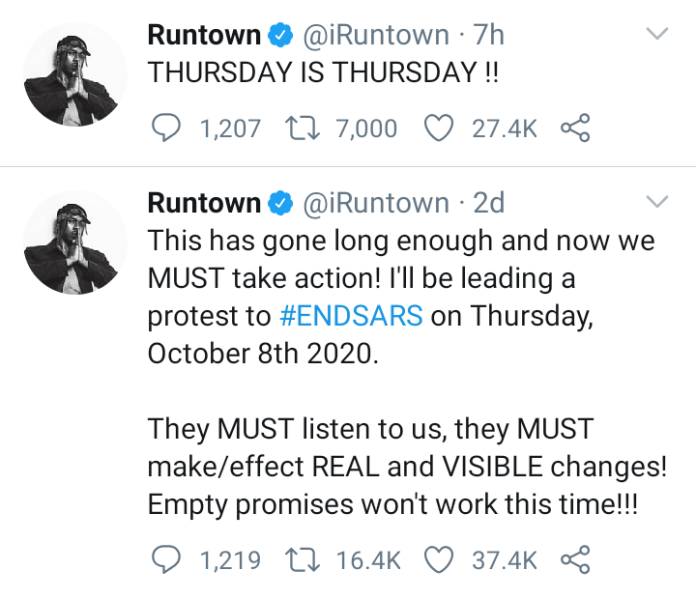The height and width of the screenshot is (599, 696).
Task: Open the #ENDSARS hashtag link
Action: coord(351,316)
